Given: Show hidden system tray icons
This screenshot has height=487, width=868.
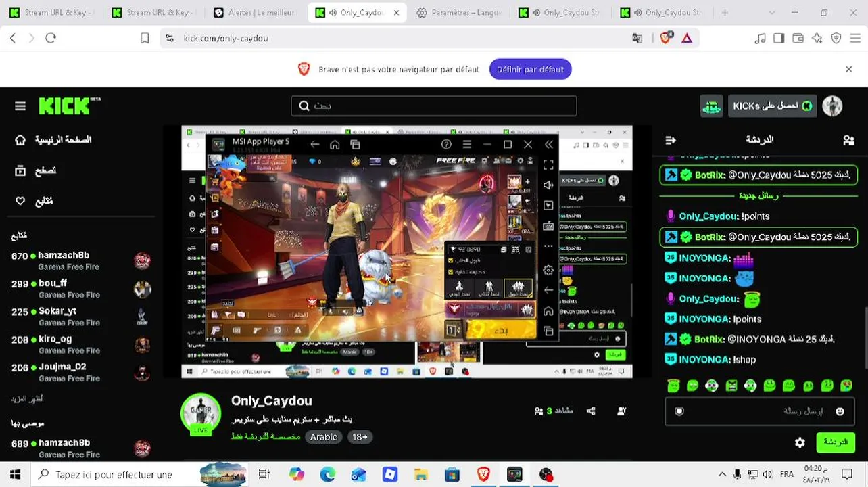Looking at the screenshot, I should (x=722, y=475).
